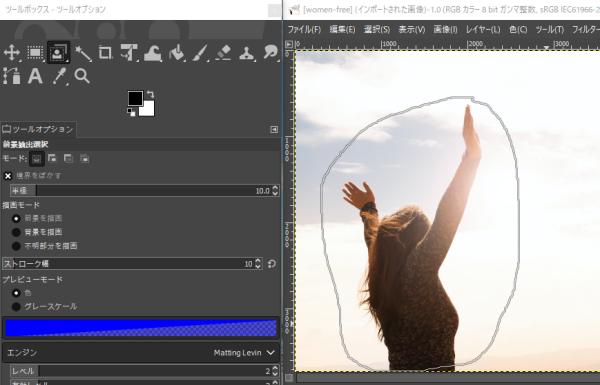This screenshot has height=385, width=600.
Task: Click ruler origin button at canvas top-left
Action: pos(289,44)
